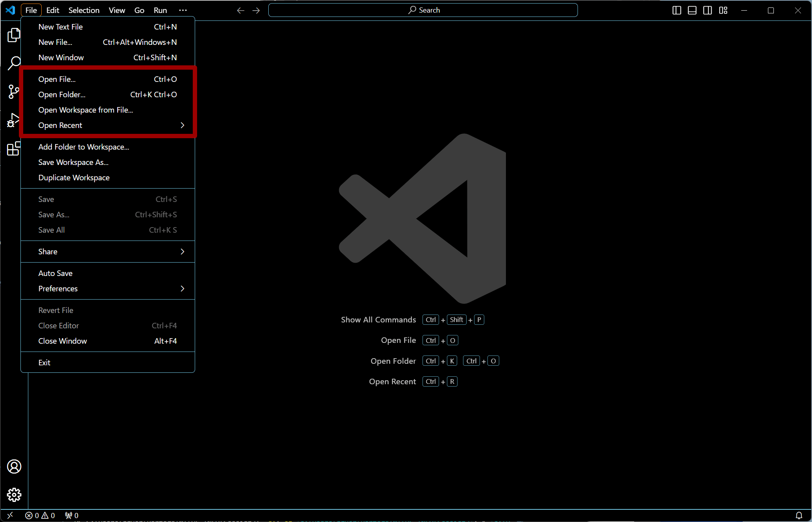This screenshot has height=522, width=812.
Task: Toggle Auto Save in File menu
Action: (55, 273)
